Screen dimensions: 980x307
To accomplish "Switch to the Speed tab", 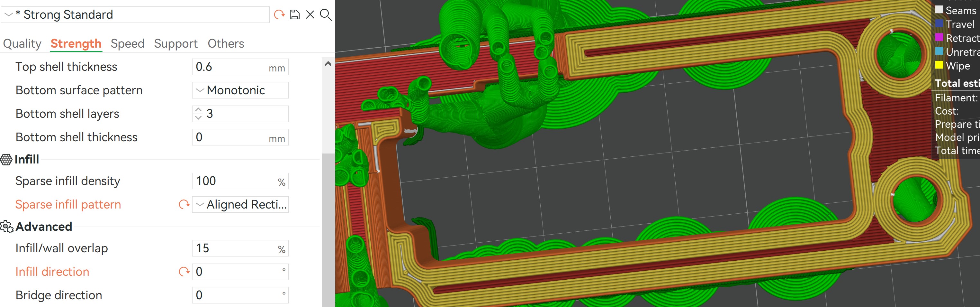I will pos(128,43).
